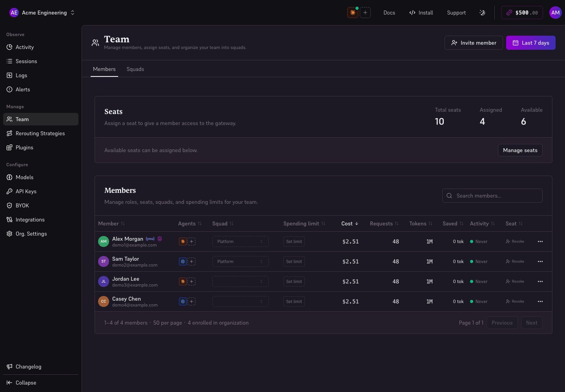Click the AM user avatar in top bar
This screenshot has height=392, width=565.
556,13
